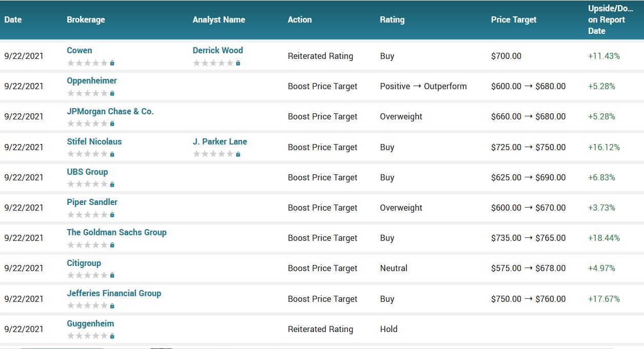Open the Cowen brokerage link
This screenshot has height=349, width=644.
[x=80, y=50]
